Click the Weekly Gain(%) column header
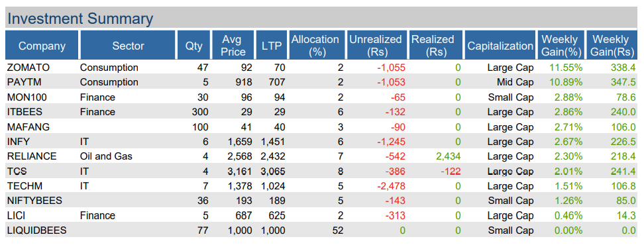 tap(561, 45)
